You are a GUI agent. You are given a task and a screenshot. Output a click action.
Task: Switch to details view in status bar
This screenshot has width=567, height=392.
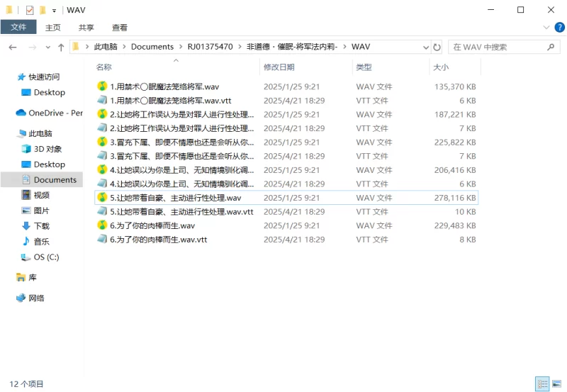point(542,383)
